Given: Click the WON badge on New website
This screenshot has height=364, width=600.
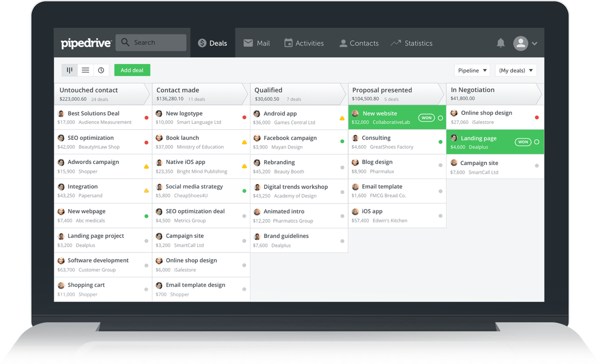Looking at the screenshot, I should (x=426, y=118).
